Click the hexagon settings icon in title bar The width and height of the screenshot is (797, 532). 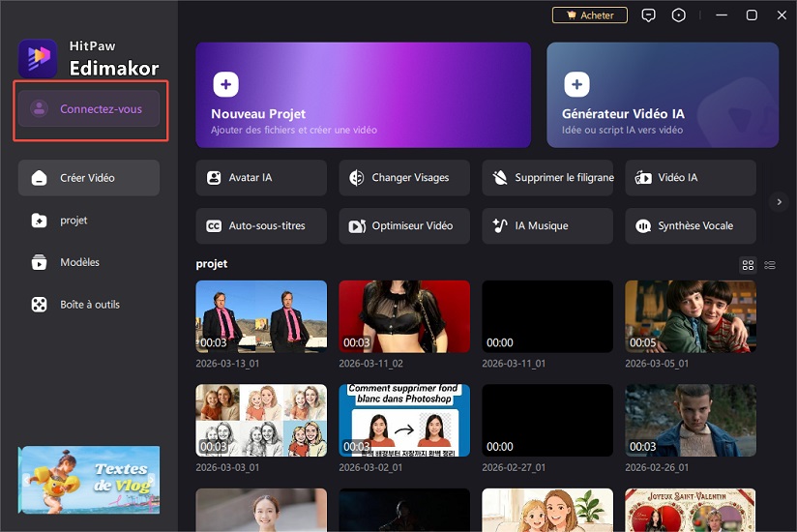[679, 15]
